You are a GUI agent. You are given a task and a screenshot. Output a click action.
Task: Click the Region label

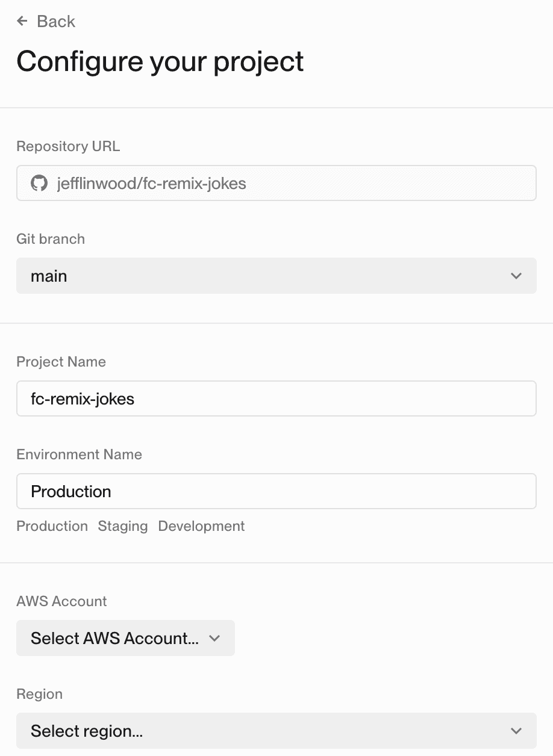(40, 694)
